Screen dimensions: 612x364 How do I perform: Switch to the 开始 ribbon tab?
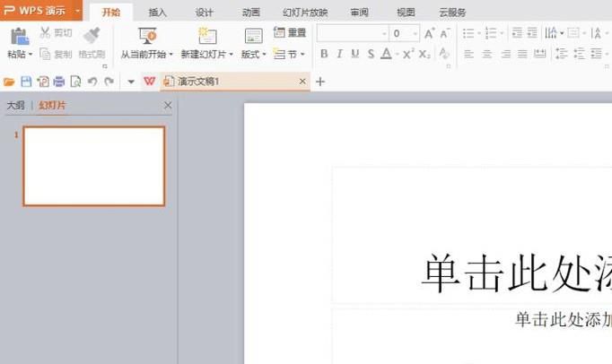[111, 13]
